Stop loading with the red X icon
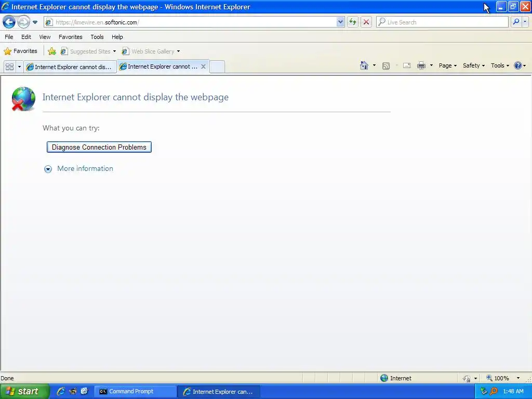 (x=366, y=22)
